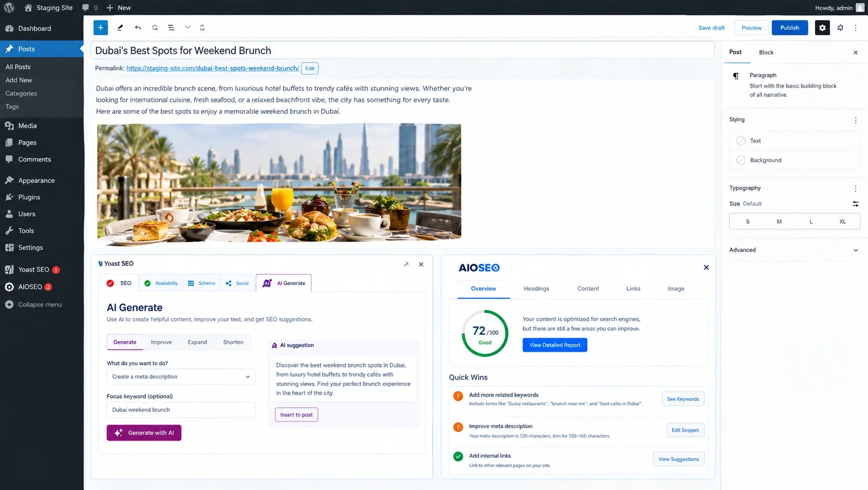
Task: Open the Readability tab in Yoast SEO
Action: (x=161, y=283)
